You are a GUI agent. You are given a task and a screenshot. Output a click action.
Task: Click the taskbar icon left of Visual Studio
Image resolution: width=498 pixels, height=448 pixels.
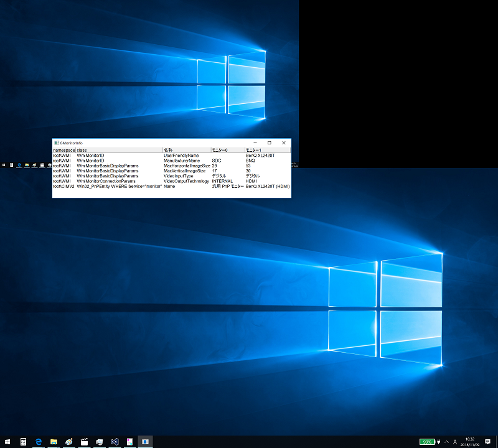coord(100,442)
